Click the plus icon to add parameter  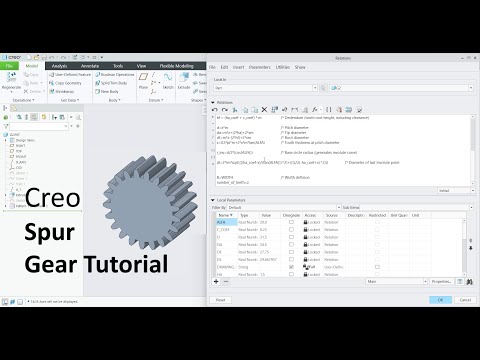click(x=216, y=282)
